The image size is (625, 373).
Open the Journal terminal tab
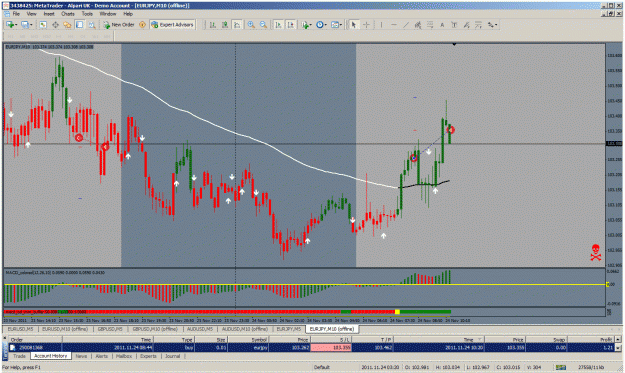coord(173,356)
